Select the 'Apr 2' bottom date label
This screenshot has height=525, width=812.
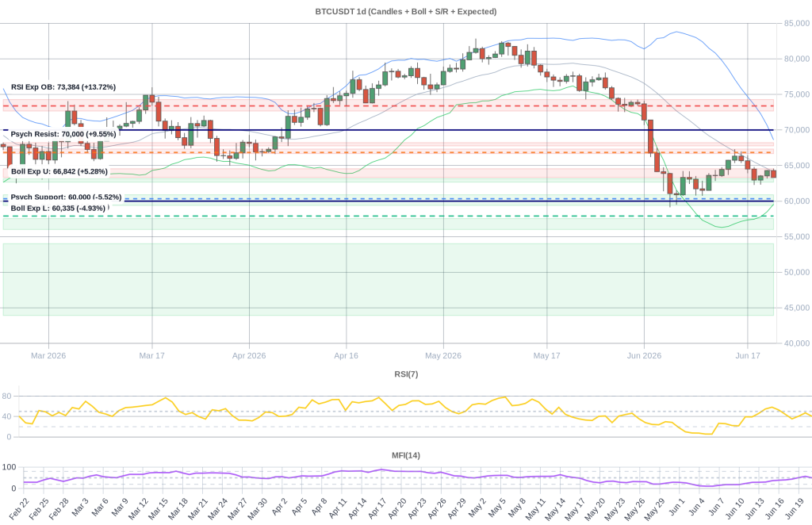[x=278, y=508]
